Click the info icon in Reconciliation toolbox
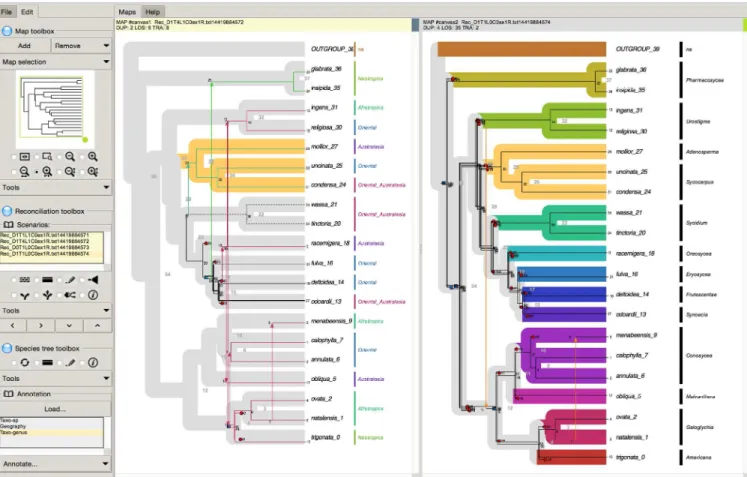The width and height of the screenshot is (747, 477). [x=93, y=295]
